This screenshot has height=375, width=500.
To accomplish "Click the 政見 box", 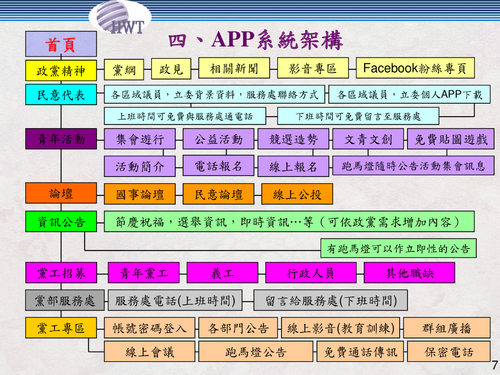I will click(x=171, y=69).
